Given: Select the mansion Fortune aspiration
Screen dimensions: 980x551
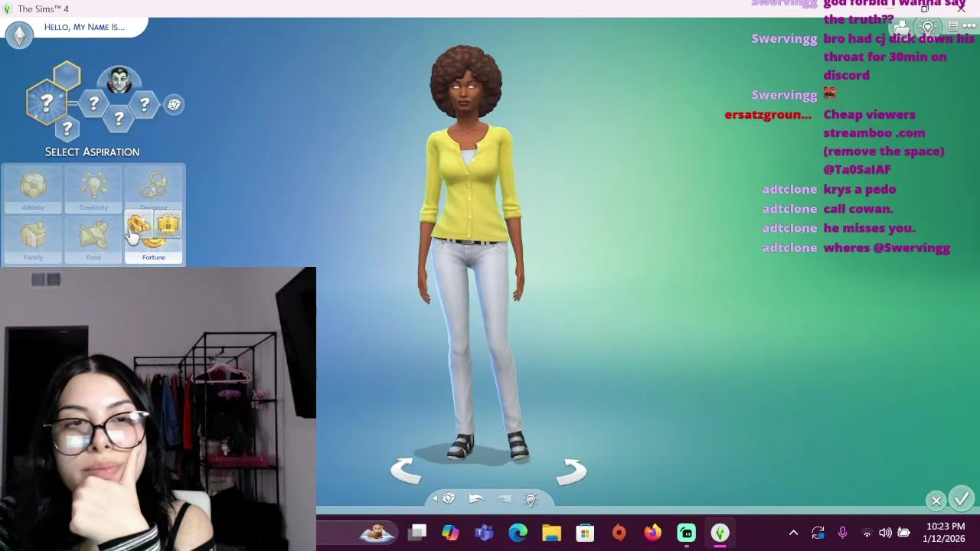Looking at the screenshot, I should point(168,224).
